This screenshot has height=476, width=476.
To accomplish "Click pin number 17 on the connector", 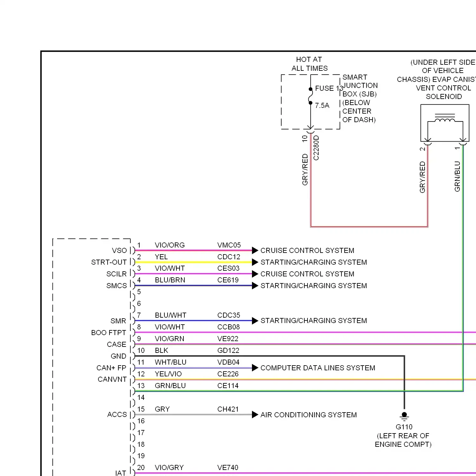I will (x=141, y=433).
